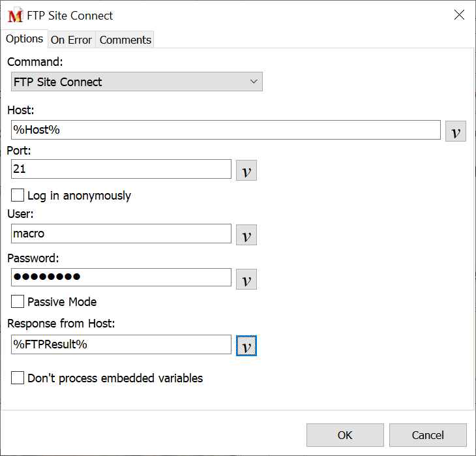This screenshot has height=456, width=476.
Task: Click the Cancel button
Action: (428, 435)
